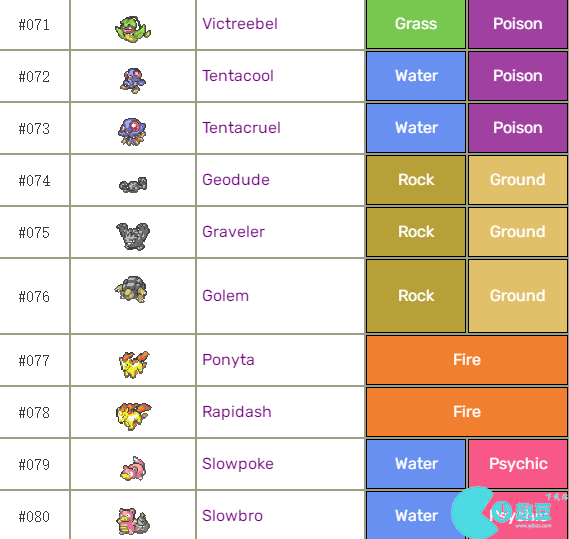
Task: Open the Slowpoke name link
Action: [238, 464]
